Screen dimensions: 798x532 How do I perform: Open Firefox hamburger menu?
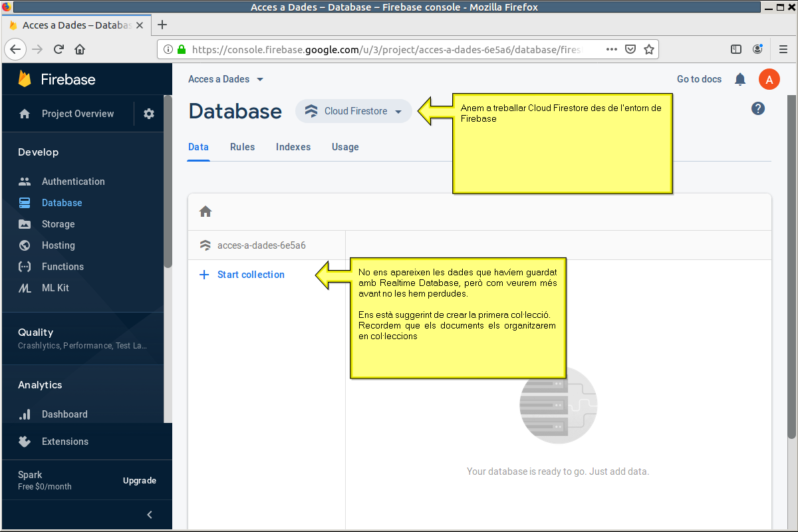[x=783, y=49]
